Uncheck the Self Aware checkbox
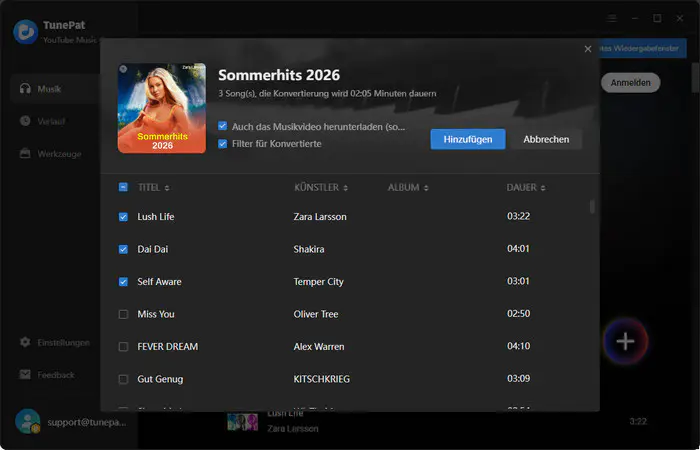The width and height of the screenshot is (700, 450). pyautogui.click(x=123, y=282)
